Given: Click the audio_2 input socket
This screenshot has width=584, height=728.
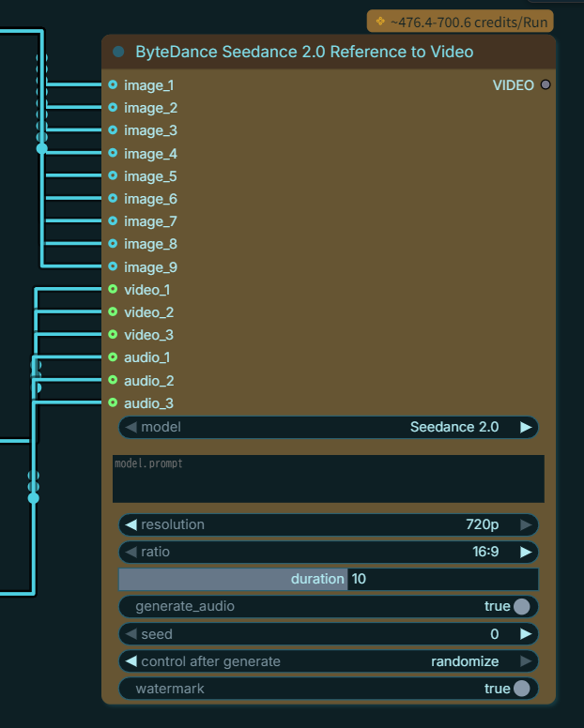Looking at the screenshot, I should pos(113,380).
